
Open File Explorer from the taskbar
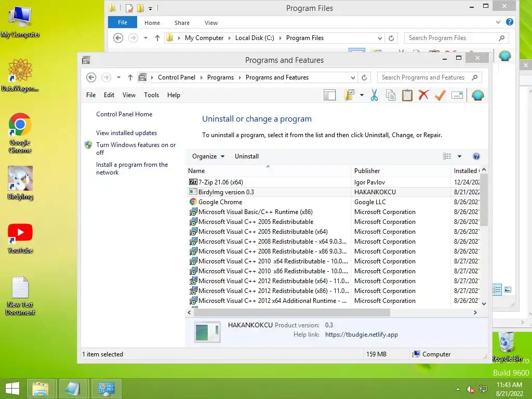tap(41, 389)
